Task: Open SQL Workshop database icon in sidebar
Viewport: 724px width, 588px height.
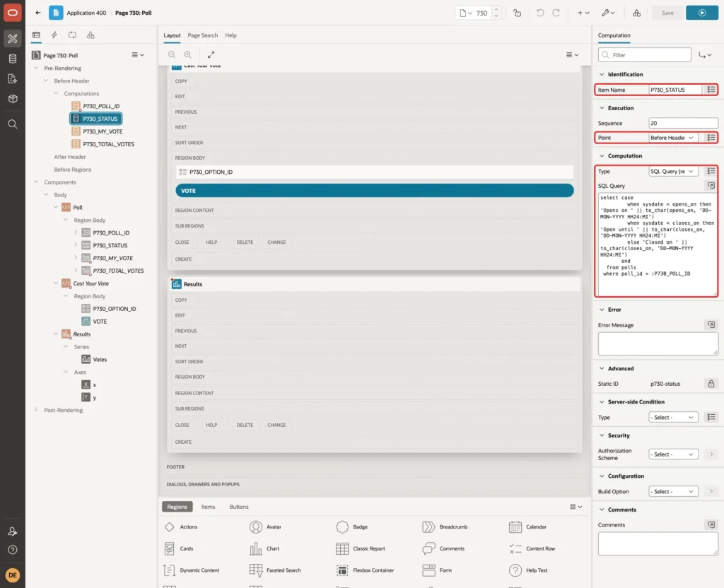Action: pos(13,59)
